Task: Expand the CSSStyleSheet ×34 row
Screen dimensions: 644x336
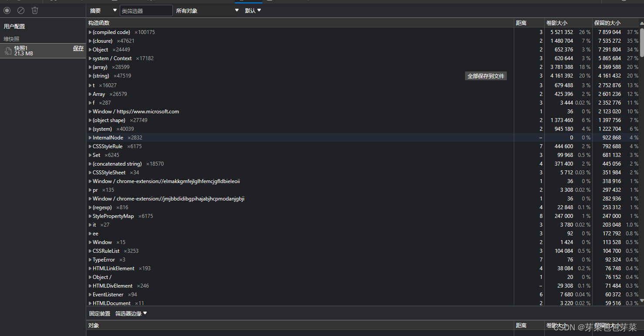Action: pyautogui.click(x=90, y=173)
